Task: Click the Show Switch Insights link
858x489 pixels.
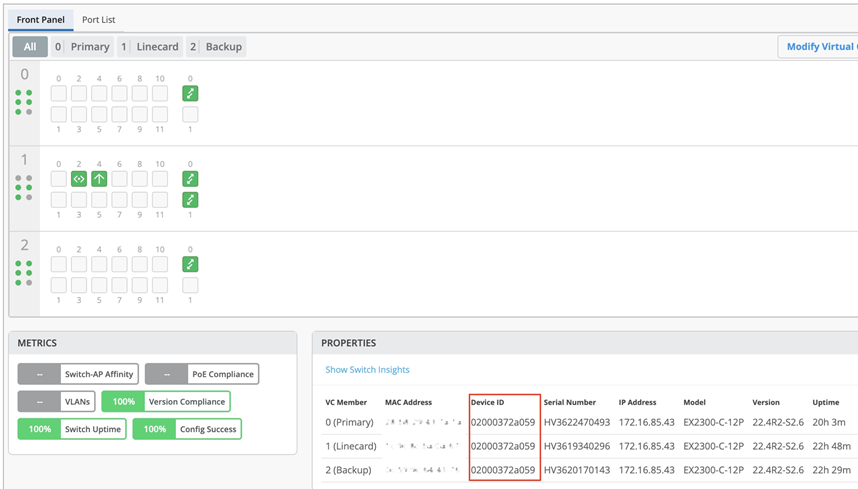Action: pos(367,370)
